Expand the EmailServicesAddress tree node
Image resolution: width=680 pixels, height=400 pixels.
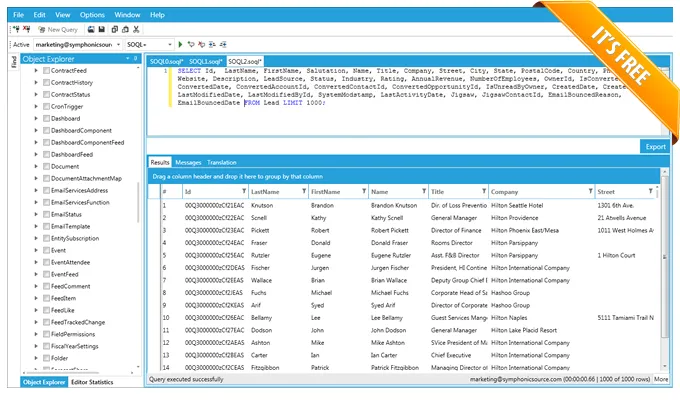pyautogui.click(x=36, y=190)
